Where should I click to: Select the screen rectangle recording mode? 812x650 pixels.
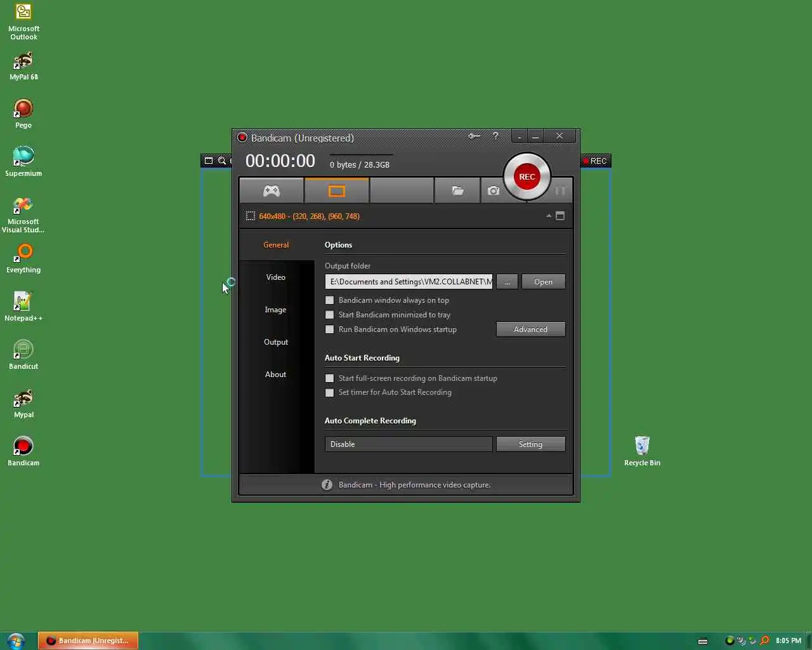[336, 190]
